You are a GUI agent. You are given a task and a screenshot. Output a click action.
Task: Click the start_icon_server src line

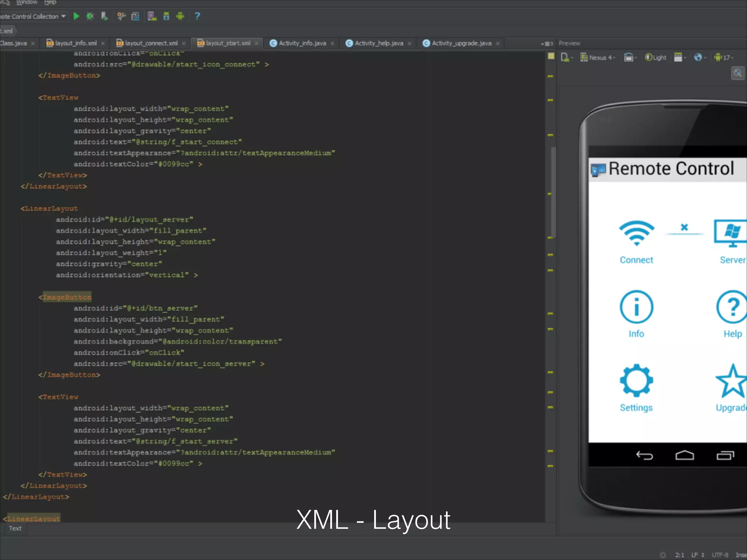pos(169,364)
